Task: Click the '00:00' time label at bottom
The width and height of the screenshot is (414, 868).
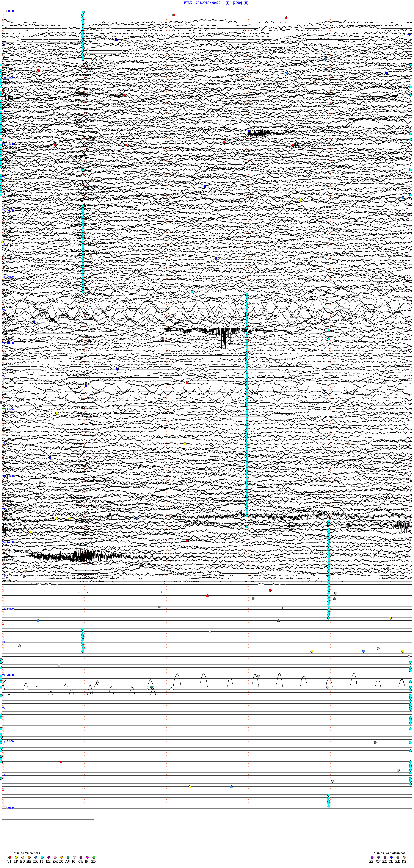Action: point(10,808)
